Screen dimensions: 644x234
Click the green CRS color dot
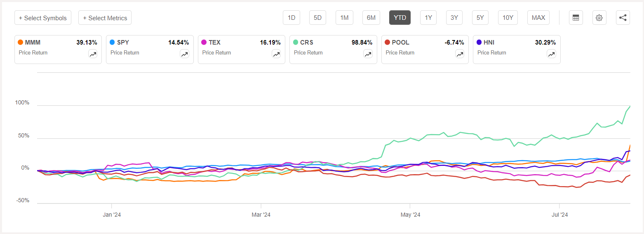click(x=296, y=42)
